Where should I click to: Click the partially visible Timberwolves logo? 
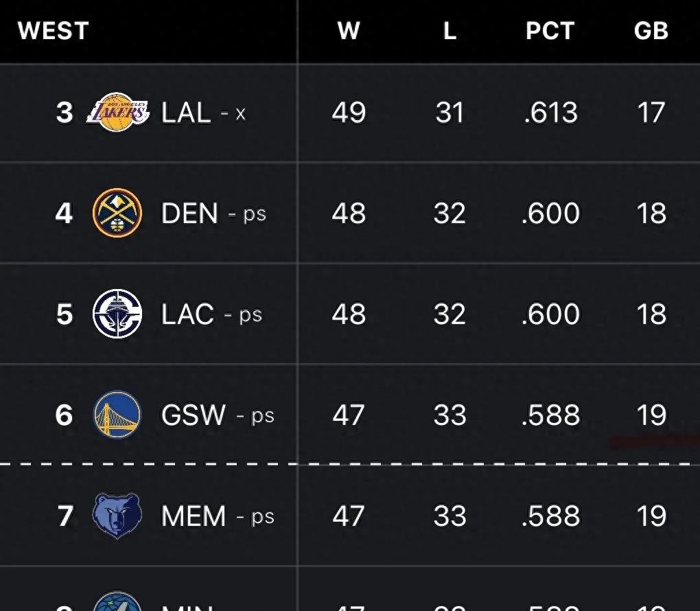tap(117, 602)
